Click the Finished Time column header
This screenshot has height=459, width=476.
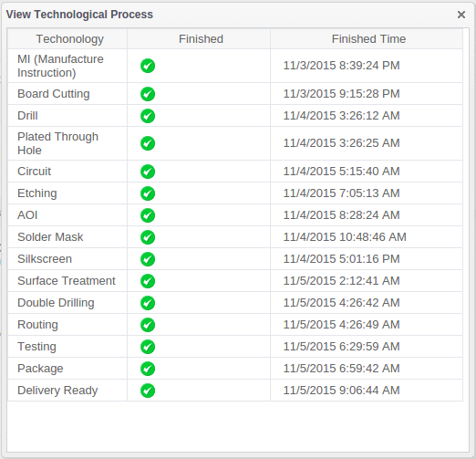pos(368,39)
